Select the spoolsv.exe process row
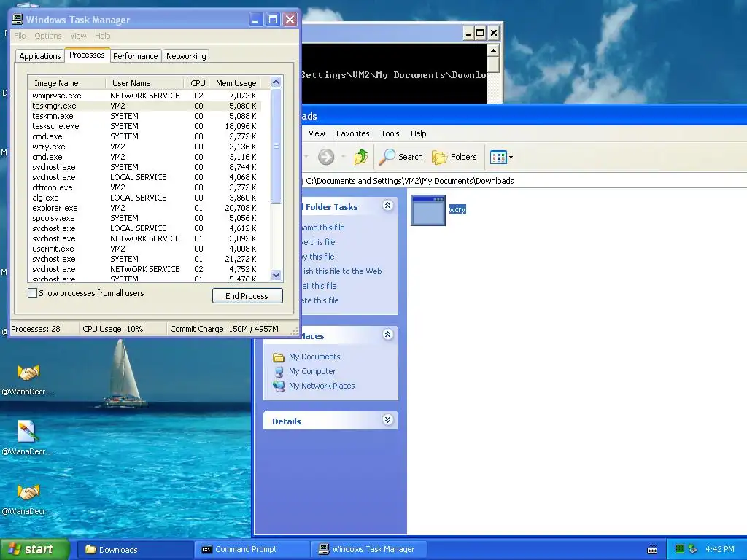The image size is (747, 560). [145, 218]
